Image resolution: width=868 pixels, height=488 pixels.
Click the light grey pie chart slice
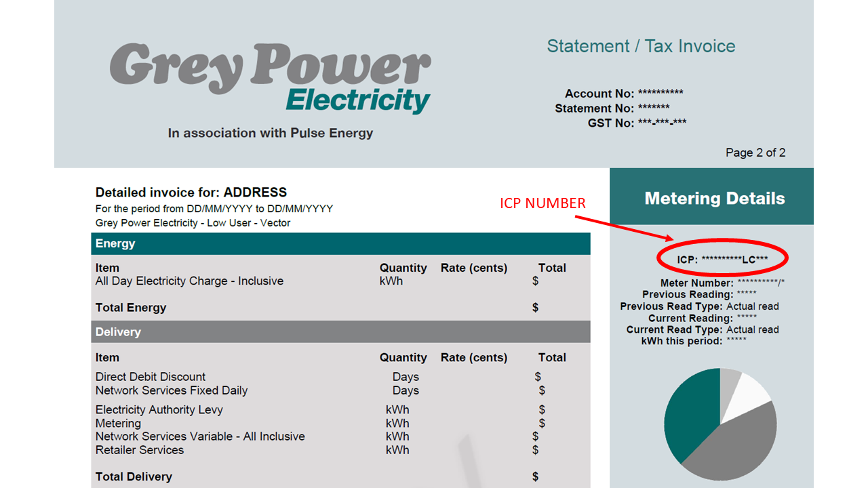[729, 380]
